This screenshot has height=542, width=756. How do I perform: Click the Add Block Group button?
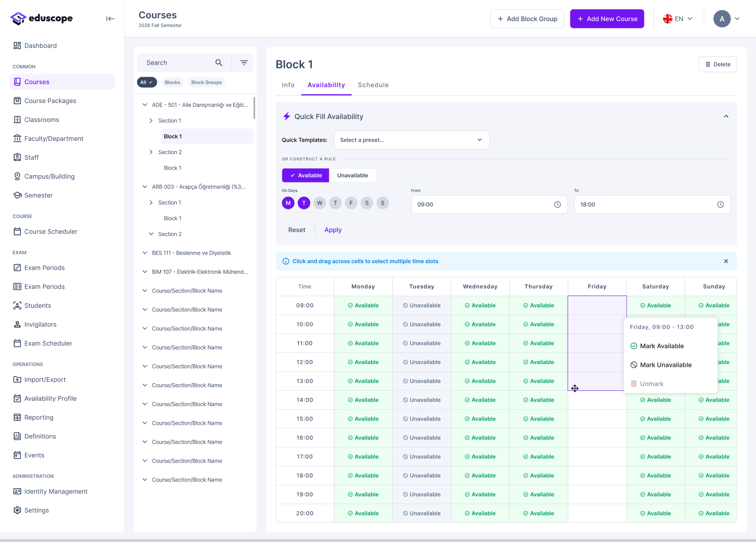pos(527,19)
